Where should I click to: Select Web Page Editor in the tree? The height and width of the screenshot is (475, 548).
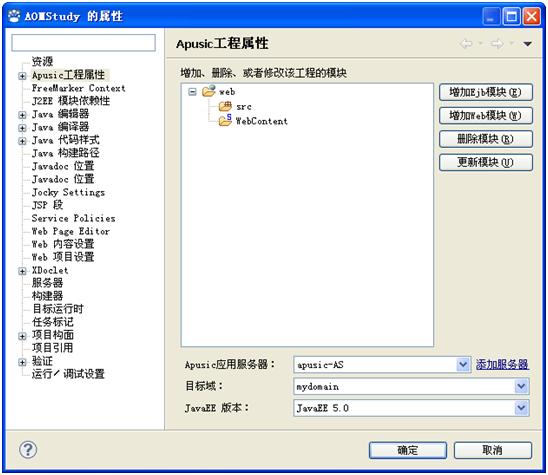click(71, 231)
